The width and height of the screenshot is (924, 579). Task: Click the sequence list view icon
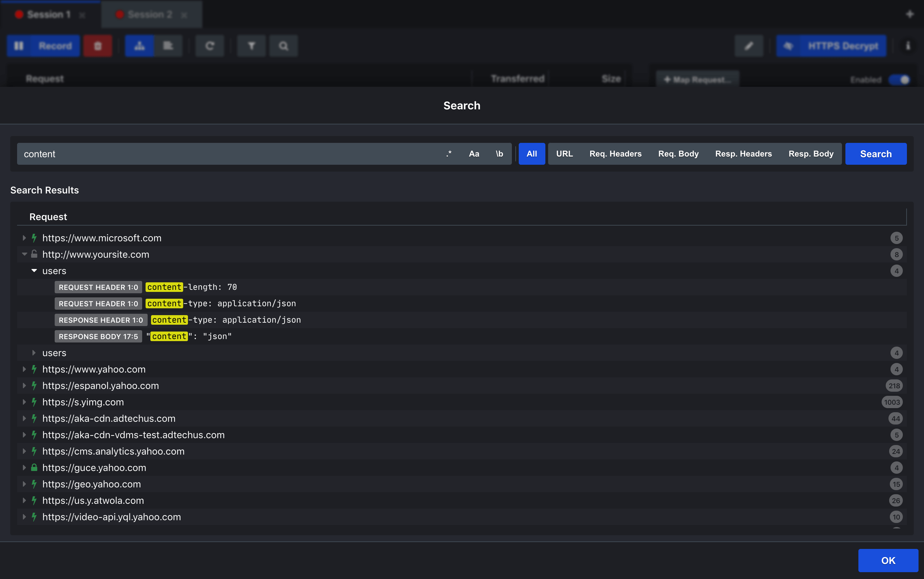(x=168, y=46)
